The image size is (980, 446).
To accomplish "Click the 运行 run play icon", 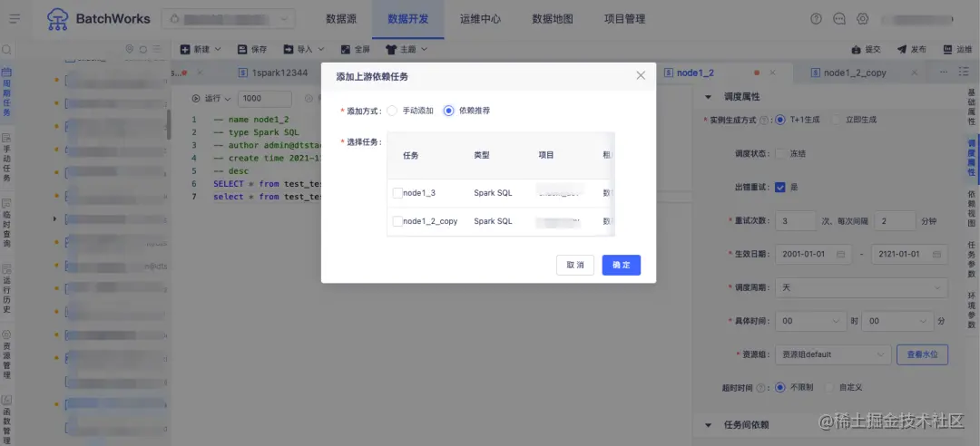I will 196,98.
